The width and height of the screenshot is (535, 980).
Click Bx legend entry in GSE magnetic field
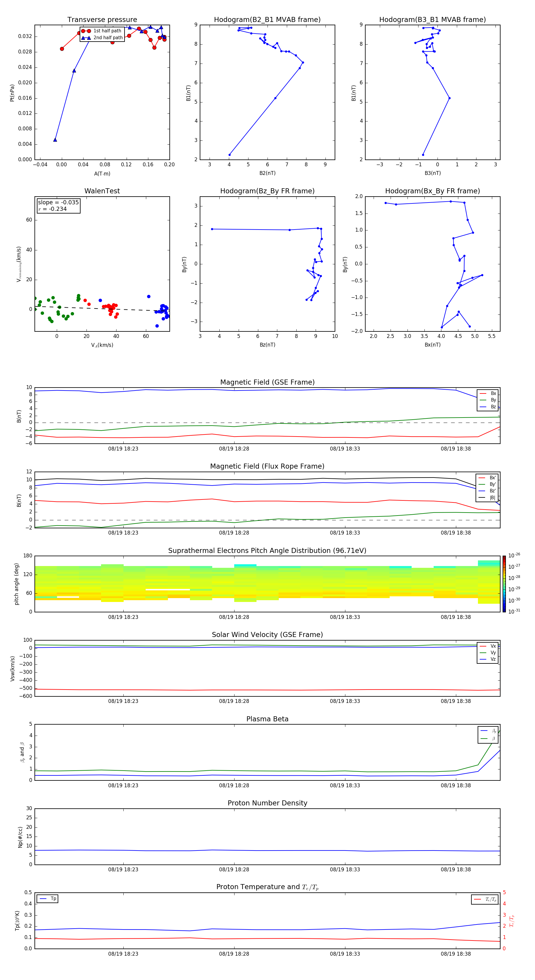pos(488,393)
